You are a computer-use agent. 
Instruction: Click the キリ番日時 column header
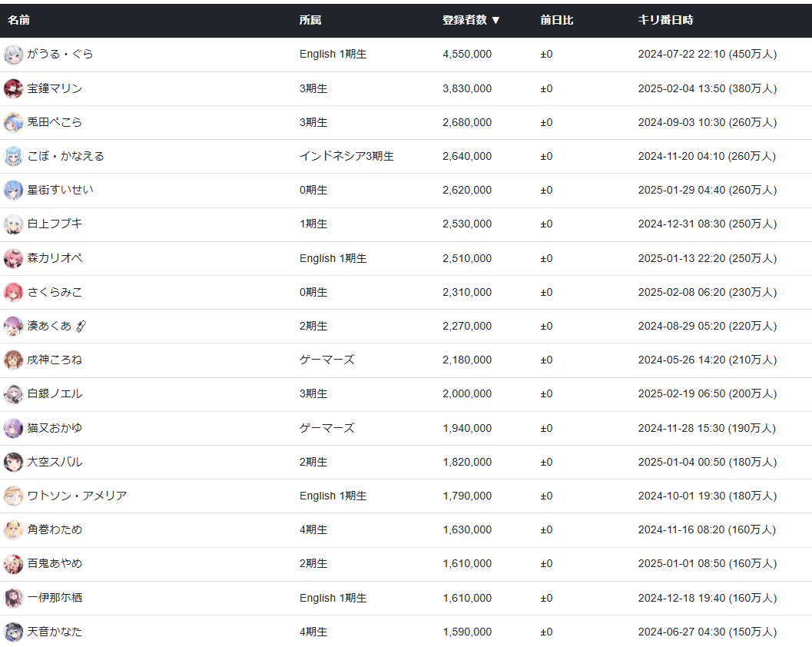tap(665, 20)
